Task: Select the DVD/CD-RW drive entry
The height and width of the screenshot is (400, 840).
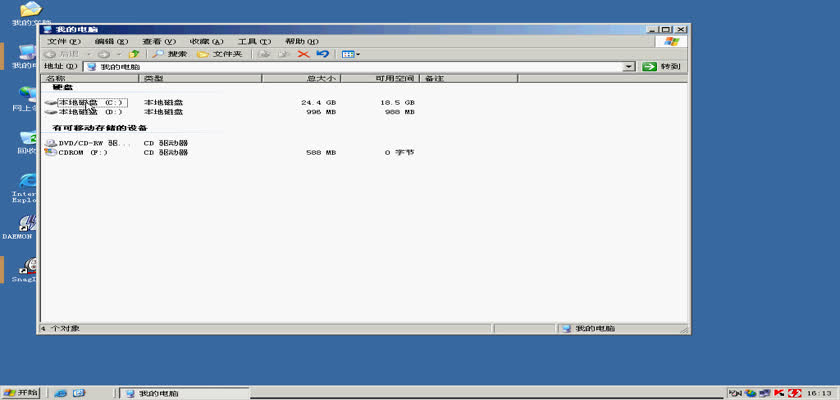Action: pos(94,143)
